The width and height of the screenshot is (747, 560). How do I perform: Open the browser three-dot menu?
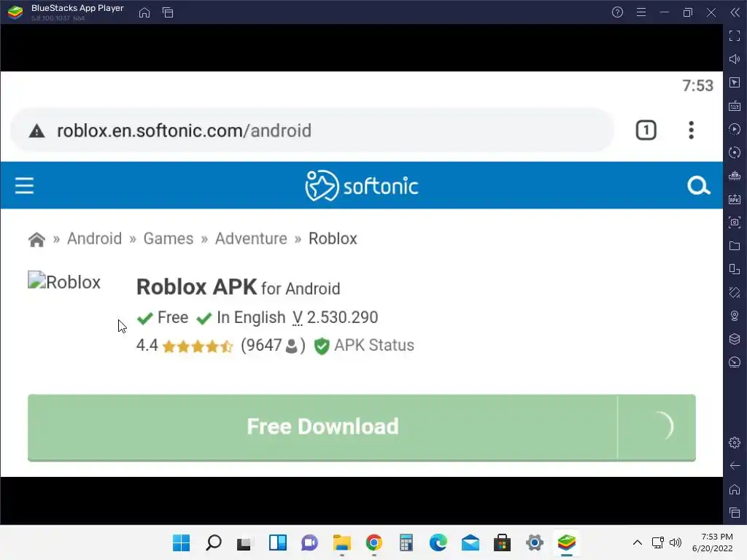(x=692, y=131)
